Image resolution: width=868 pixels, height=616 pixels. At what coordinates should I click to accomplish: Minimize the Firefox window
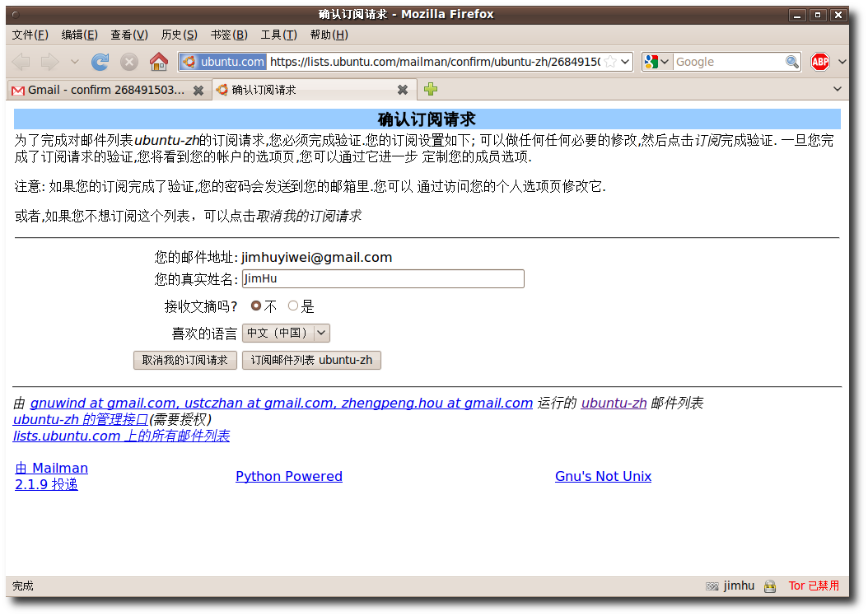click(797, 15)
